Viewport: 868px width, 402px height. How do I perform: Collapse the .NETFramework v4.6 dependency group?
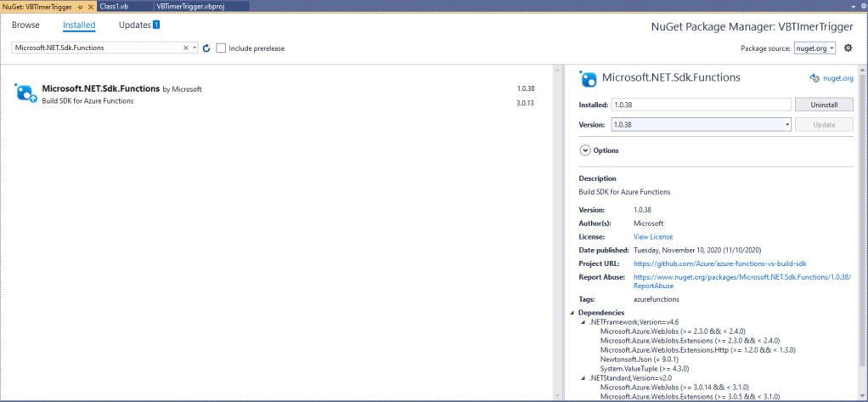pyautogui.click(x=583, y=322)
